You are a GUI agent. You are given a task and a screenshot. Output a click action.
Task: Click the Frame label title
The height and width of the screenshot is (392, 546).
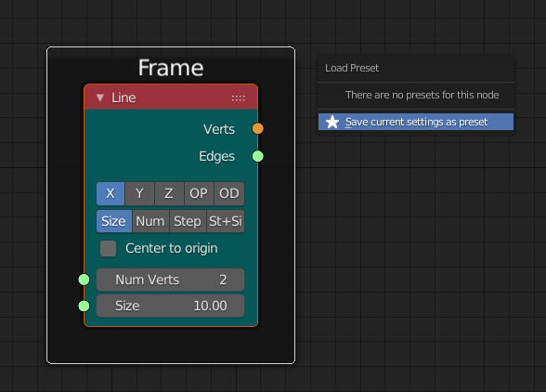(x=171, y=68)
